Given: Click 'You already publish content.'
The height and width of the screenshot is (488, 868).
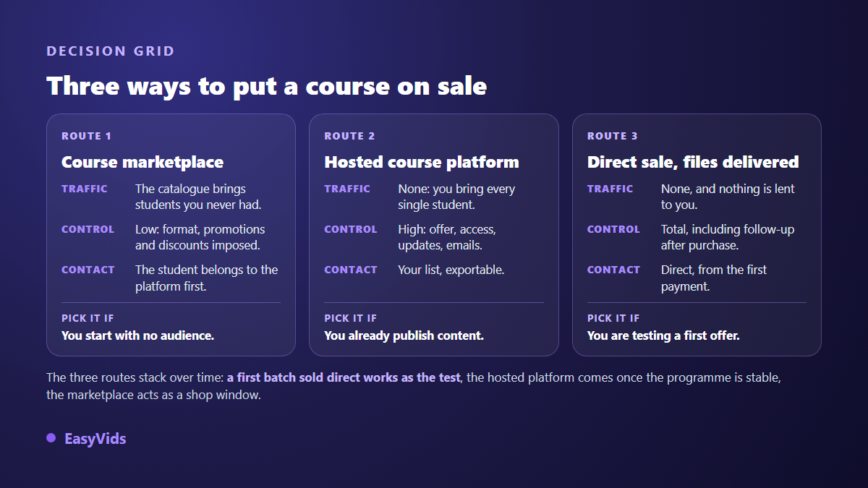Looking at the screenshot, I should pyautogui.click(x=404, y=335).
